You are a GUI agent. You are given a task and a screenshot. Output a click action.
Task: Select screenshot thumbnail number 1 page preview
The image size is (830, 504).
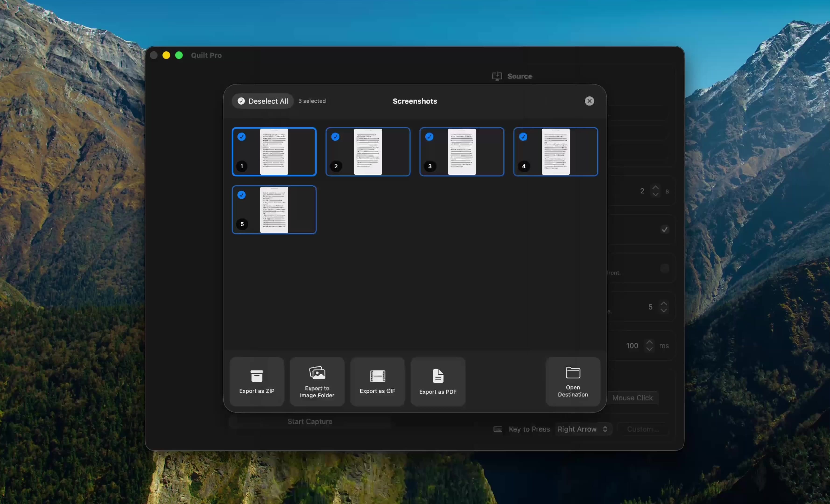[x=274, y=151]
